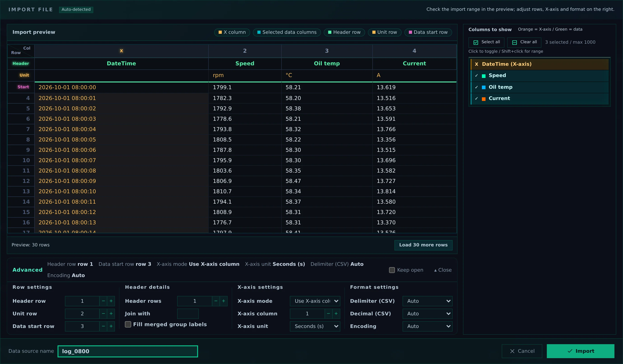Increment the X-axis column number
The height and width of the screenshot is (364, 623).
click(336, 314)
